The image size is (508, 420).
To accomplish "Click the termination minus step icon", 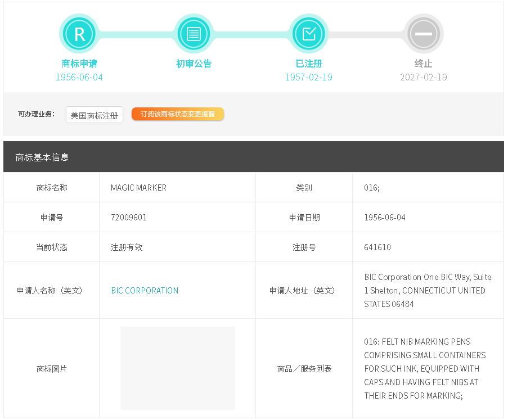I will click(423, 34).
